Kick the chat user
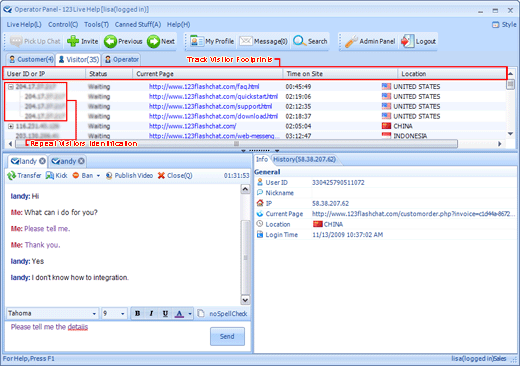This screenshot has height=366, width=520. [x=56, y=175]
